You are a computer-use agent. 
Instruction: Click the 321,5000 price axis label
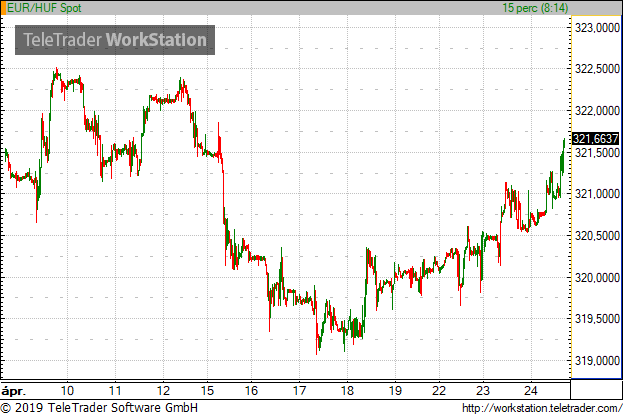click(x=597, y=153)
